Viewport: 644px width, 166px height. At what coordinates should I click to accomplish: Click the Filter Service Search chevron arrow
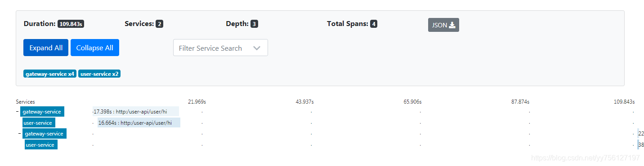pyautogui.click(x=257, y=48)
